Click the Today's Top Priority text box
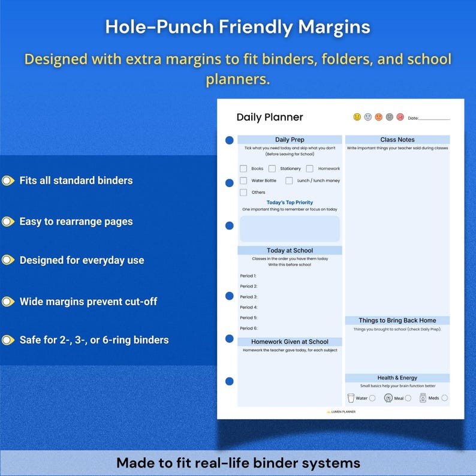The width and height of the screenshot is (476, 476). pos(290,228)
